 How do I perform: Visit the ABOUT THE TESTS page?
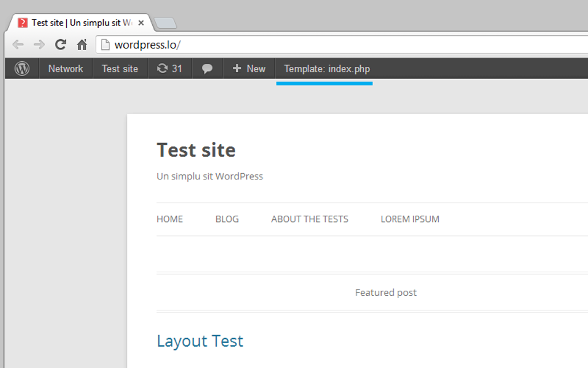(x=309, y=219)
